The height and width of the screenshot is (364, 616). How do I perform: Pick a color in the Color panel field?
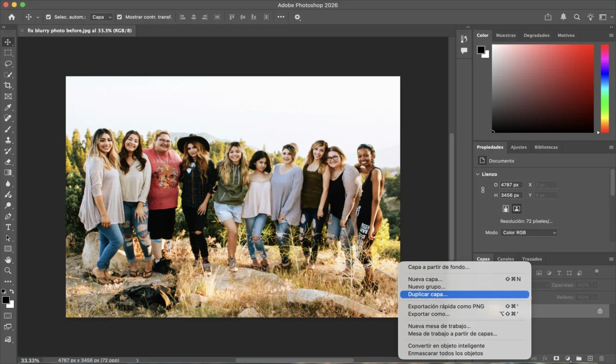[543, 88]
